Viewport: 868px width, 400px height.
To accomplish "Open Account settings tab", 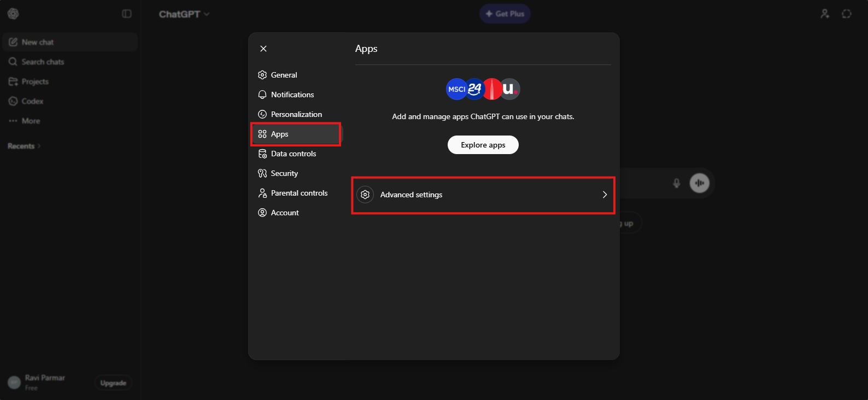I will [296, 213].
